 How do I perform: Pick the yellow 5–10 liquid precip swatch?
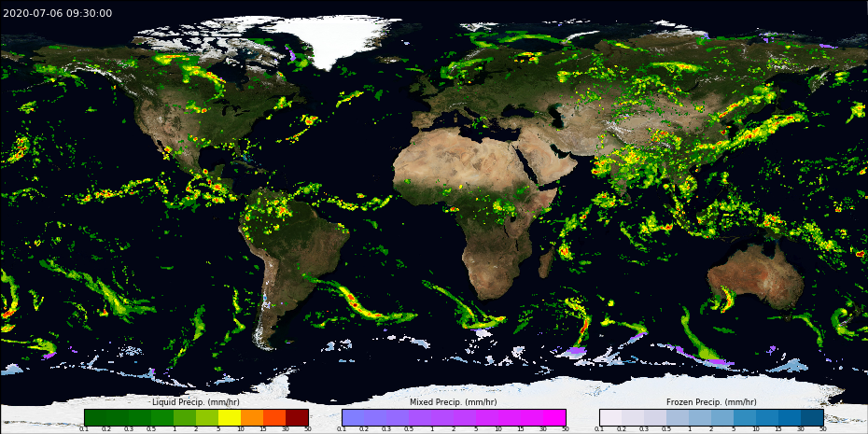click(230, 417)
